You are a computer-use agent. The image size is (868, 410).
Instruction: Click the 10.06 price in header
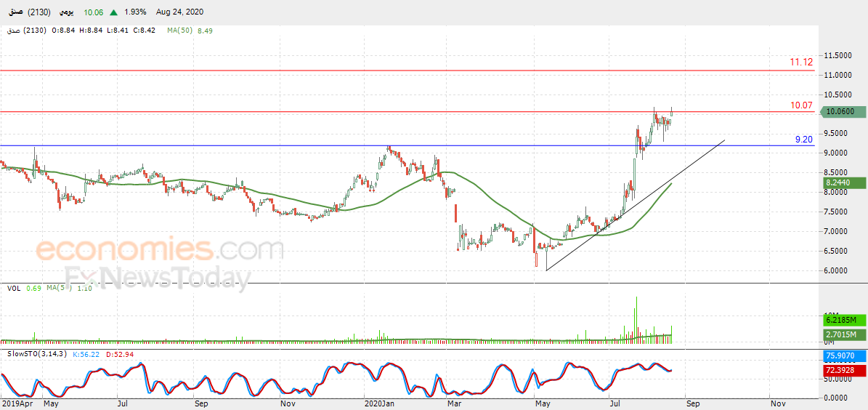tap(94, 12)
